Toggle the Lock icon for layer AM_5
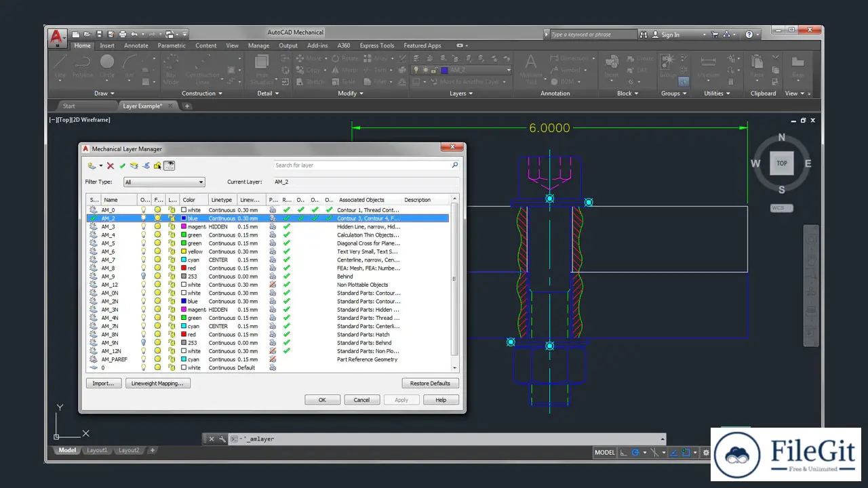The width and height of the screenshot is (868, 488). pos(172,243)
